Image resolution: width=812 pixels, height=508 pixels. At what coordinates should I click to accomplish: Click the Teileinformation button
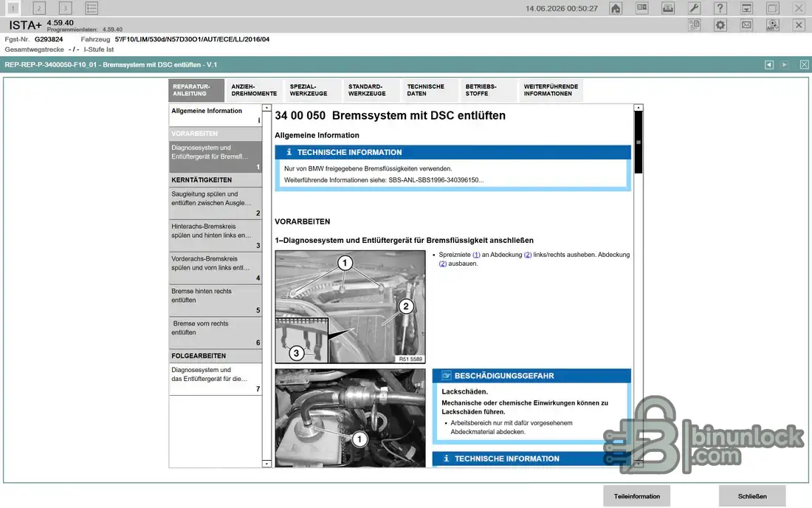point(636,496)
